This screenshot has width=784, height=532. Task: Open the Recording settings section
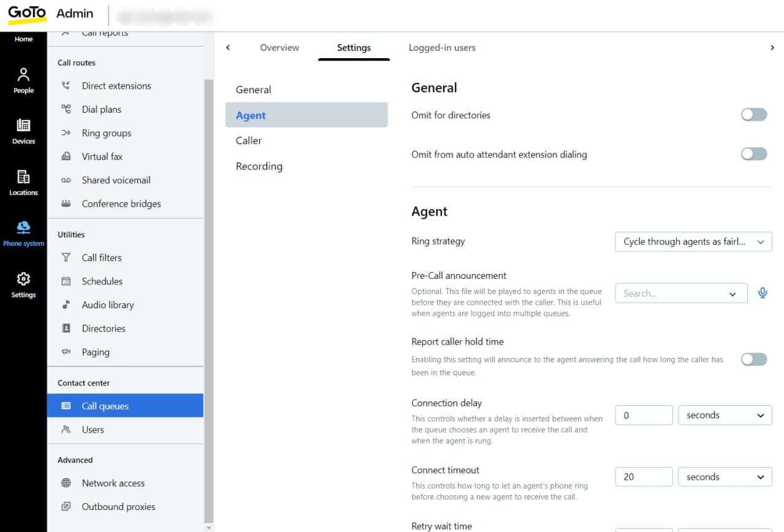tap(259, 166)
